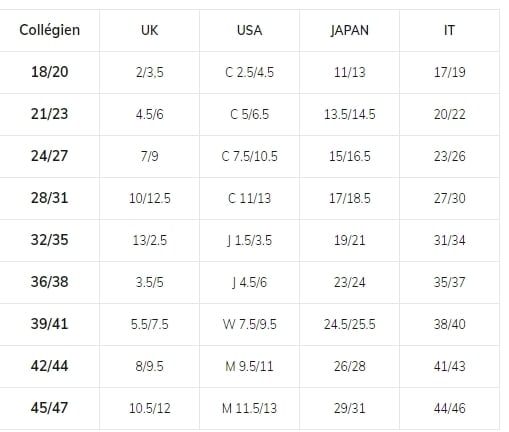Select USA value J 1.5/3.5

pos(249,240)
